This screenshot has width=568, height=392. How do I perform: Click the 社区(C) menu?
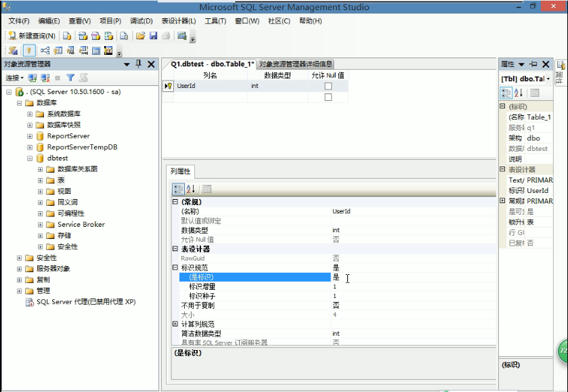point(279,21)
